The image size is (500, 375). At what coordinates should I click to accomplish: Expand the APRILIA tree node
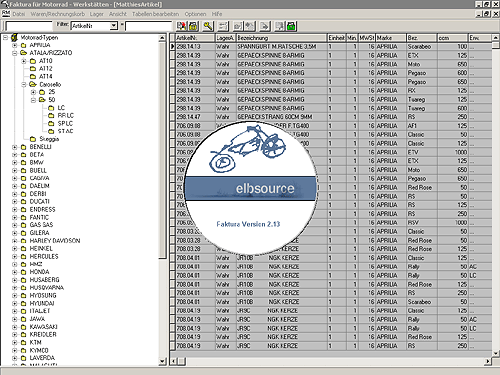(15, 45)
